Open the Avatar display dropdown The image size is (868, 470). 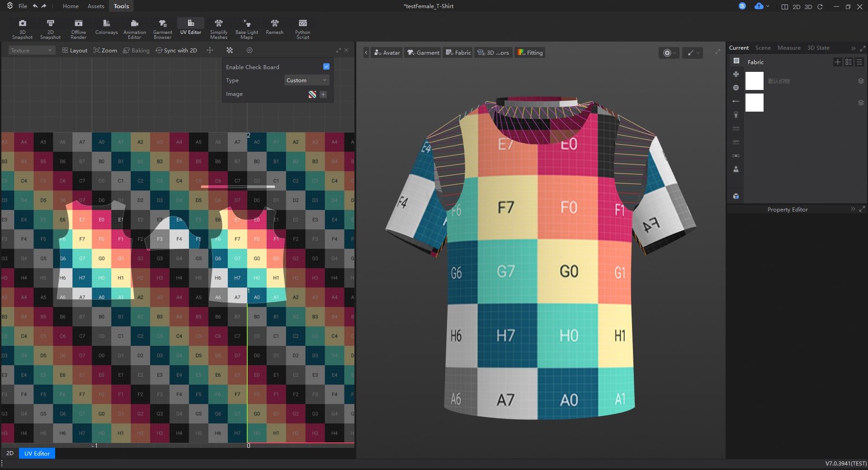tap(387, 53)
